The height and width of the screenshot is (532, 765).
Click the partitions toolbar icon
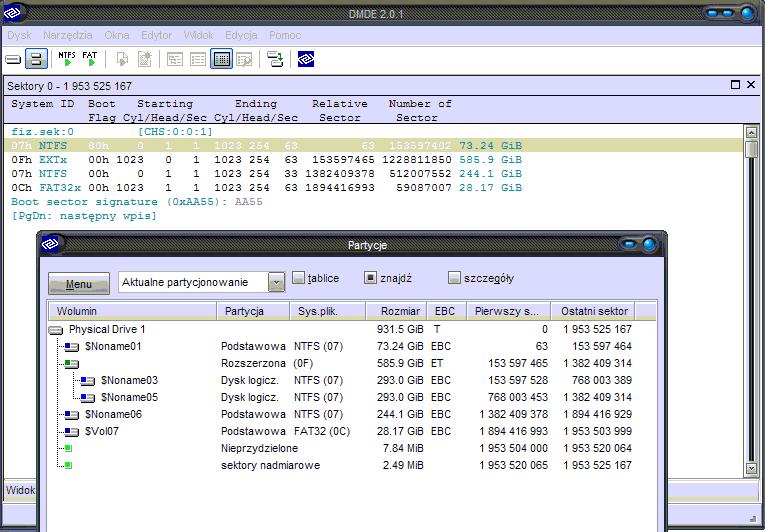(36, 59)
